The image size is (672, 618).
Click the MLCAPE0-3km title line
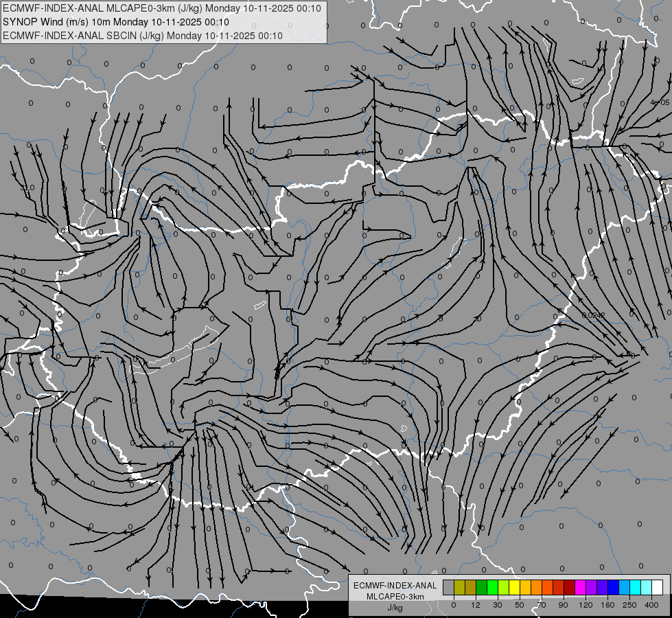coord(161,8)
